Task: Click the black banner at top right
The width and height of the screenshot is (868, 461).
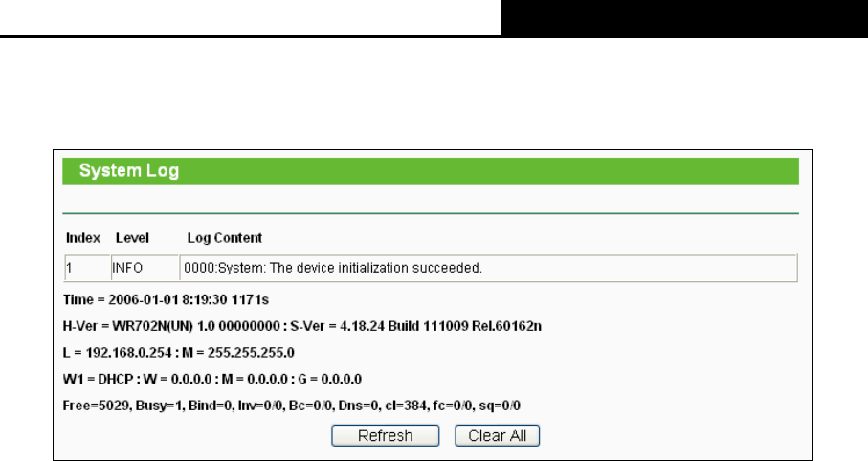Action: coord(684,18)
